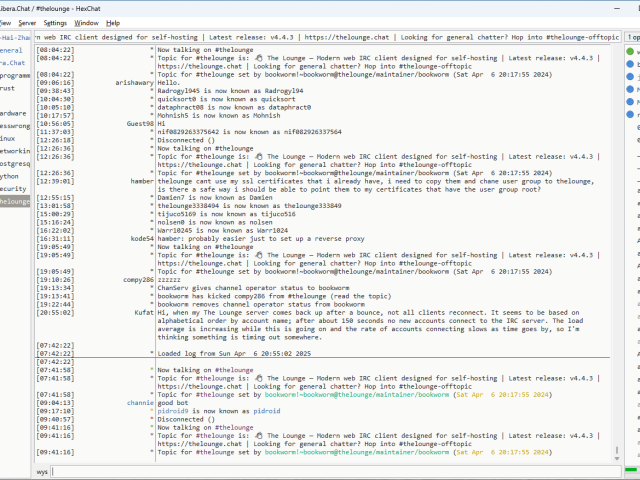This screenshot has height=480, width=640.
Task: Open the Help menu
Action: tap(113, 22)
